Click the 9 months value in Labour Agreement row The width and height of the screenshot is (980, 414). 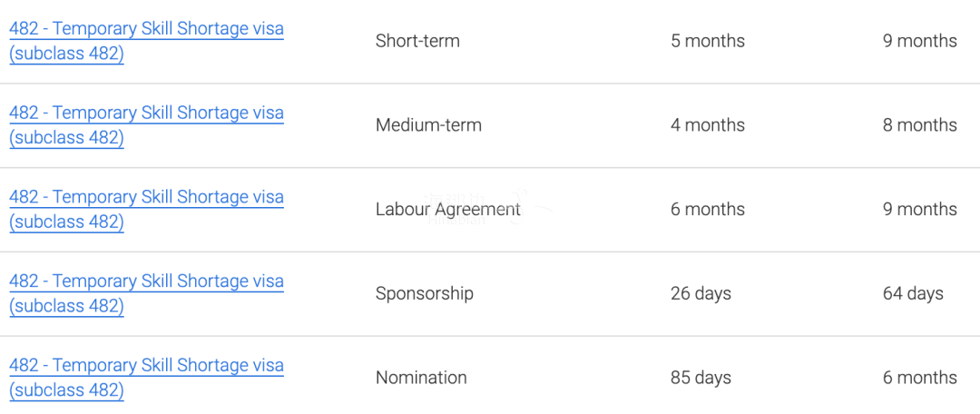920,210
